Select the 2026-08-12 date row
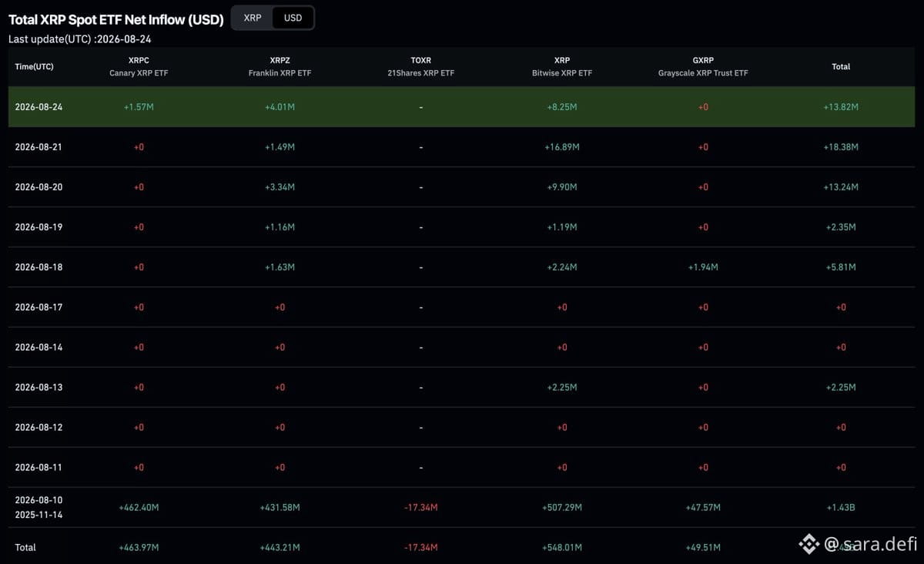This screenshot has height=564, width=924. (461, 428)
